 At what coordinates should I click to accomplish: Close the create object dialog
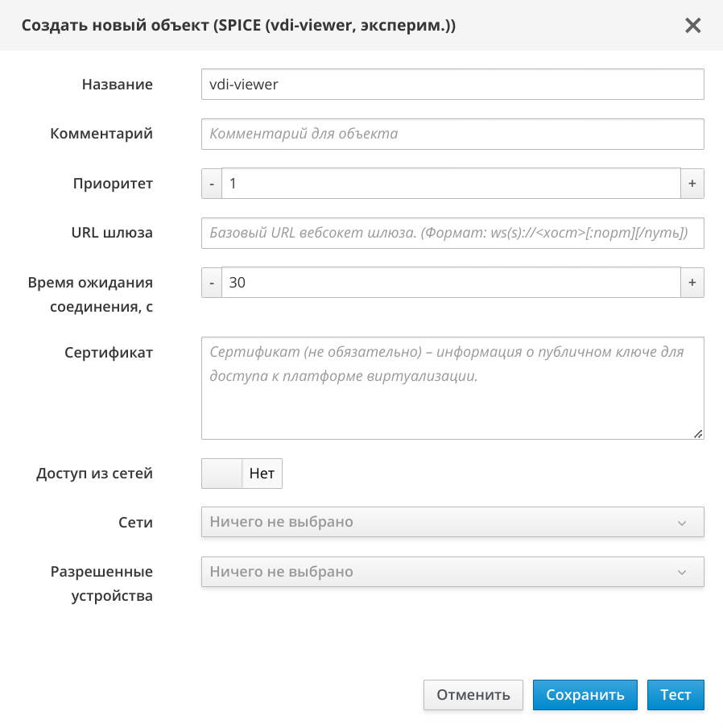click(692, 26)
